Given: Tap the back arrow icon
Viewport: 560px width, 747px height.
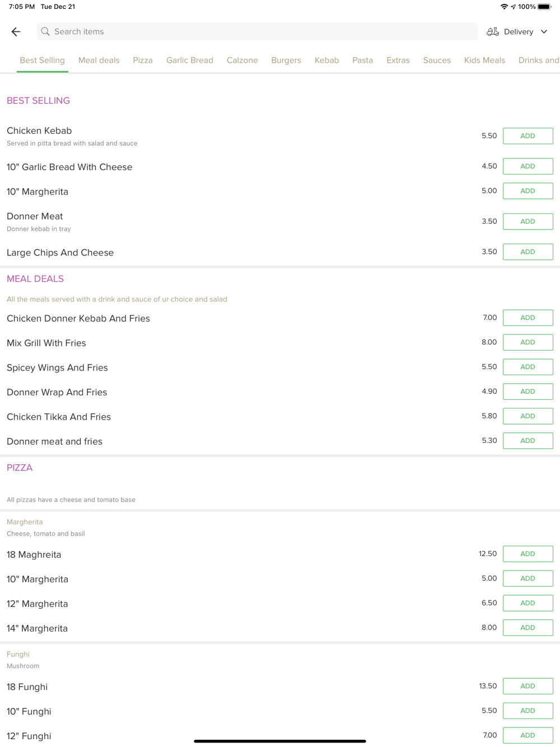Looking at the screenshot, I should click(x=16, y=32).
